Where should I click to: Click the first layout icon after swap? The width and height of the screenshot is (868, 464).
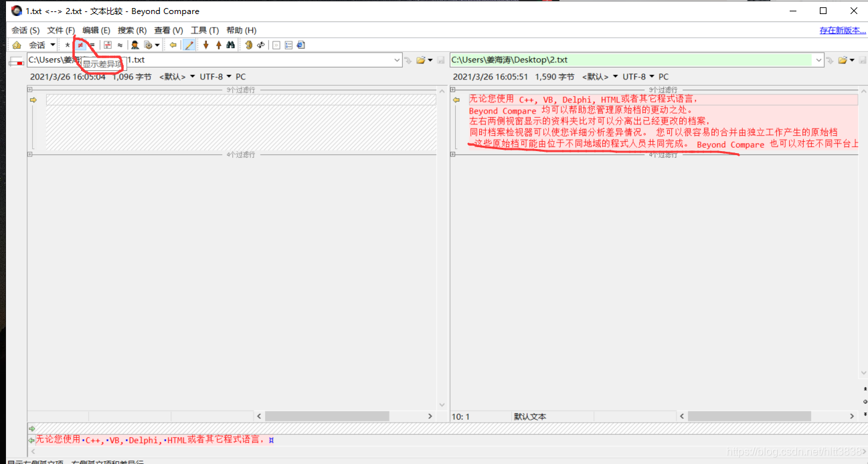(x=276, y=45)
